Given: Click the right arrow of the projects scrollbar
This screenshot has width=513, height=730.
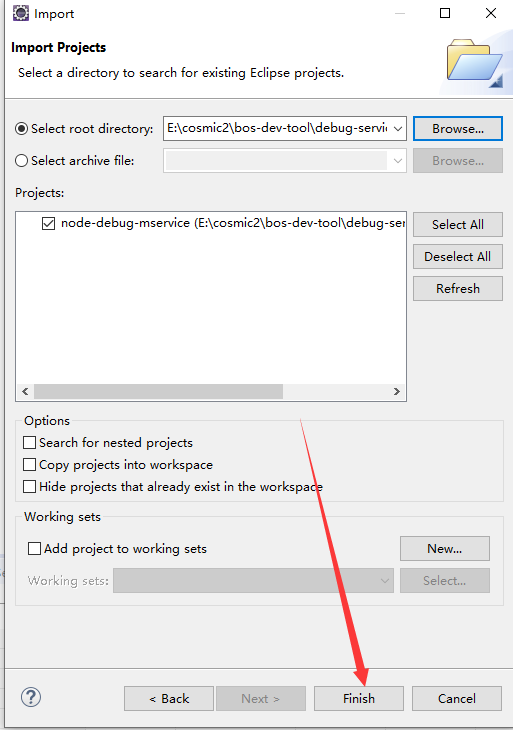Looking at the screenshot, I should [397, 392].
